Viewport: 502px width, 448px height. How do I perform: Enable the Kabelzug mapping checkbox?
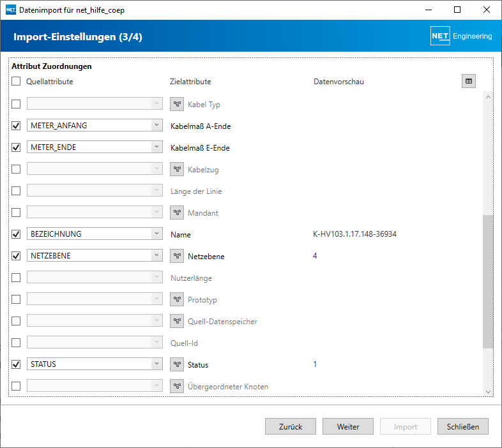click(x=16, y=169)
